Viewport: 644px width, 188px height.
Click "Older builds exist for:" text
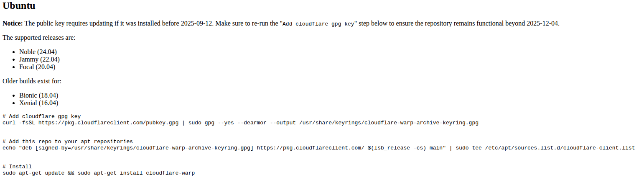tap(32, 81)
